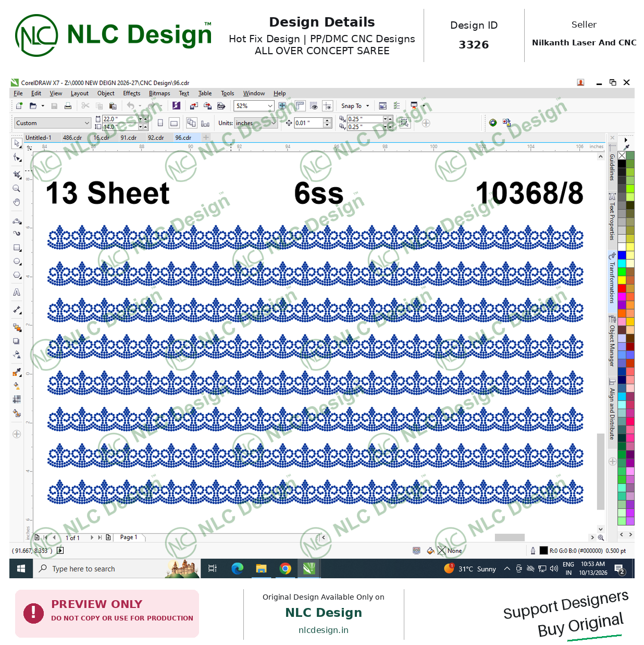644x645 pixels.
Task: Select the Mesh Fill tool
Action: [17, 399]
